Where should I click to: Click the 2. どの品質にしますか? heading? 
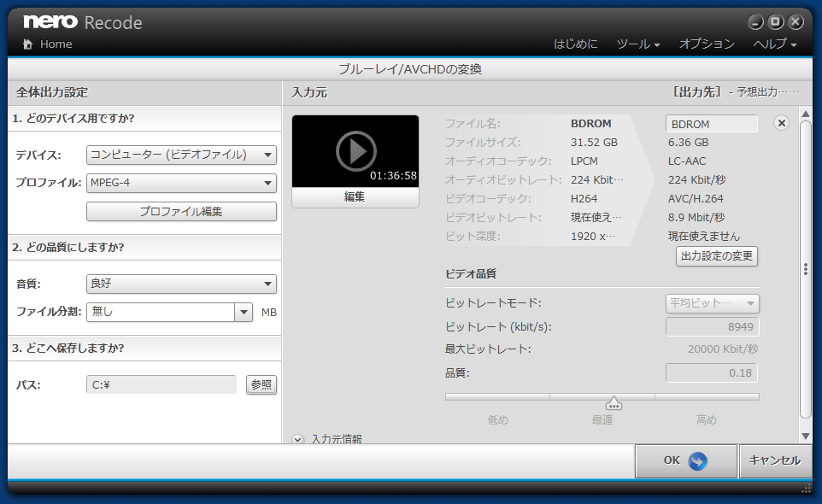68,247
